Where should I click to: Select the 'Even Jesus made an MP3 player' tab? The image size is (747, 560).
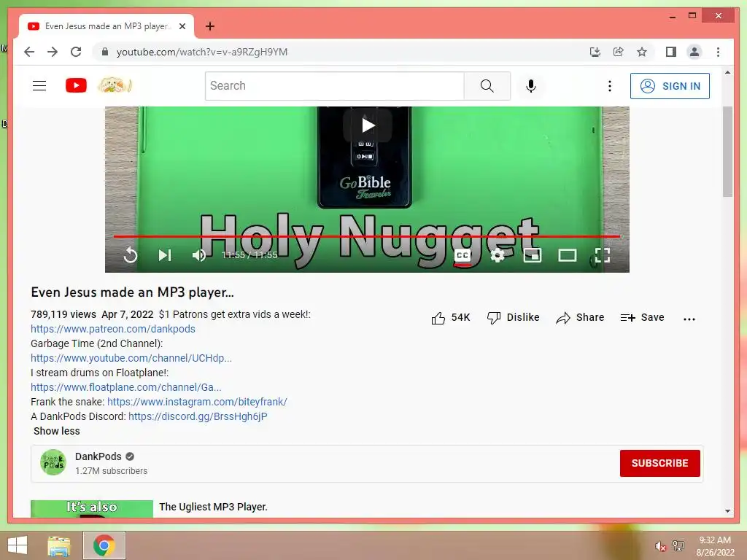(107, 26)
